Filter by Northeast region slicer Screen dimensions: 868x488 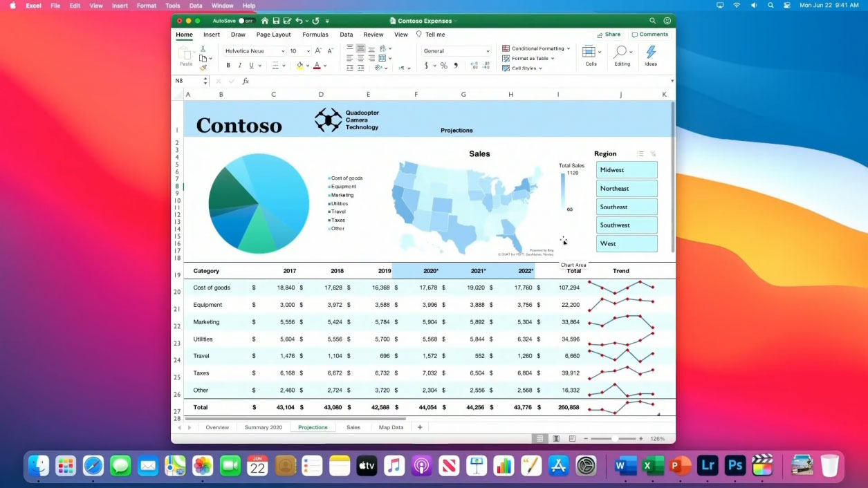[x=627, y=188]
